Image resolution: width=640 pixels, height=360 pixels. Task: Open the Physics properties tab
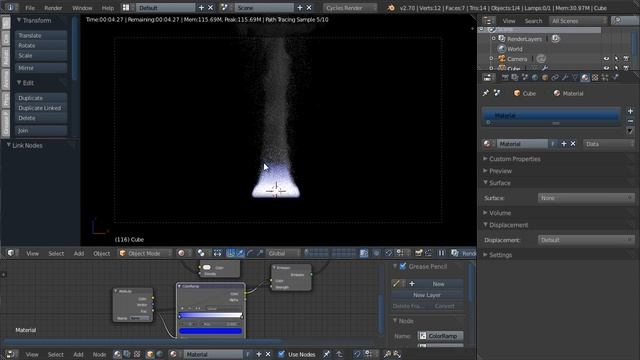(x=615, y=78)
